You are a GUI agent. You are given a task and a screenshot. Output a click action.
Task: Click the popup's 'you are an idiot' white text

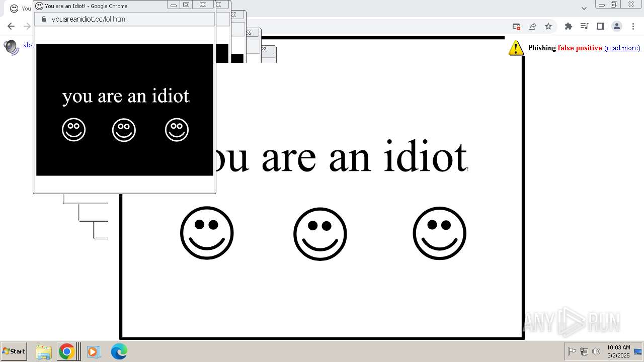(126, 96)
